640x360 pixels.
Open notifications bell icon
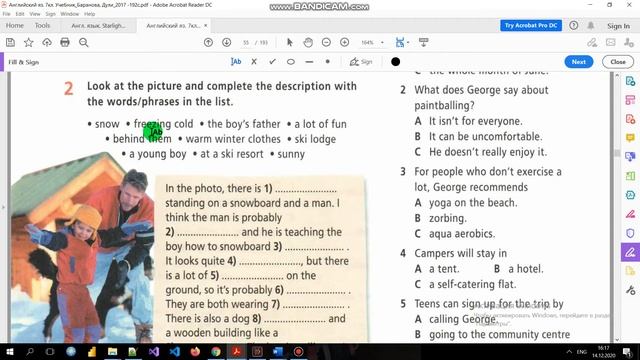pyautogui.click(x=591, y=25)
